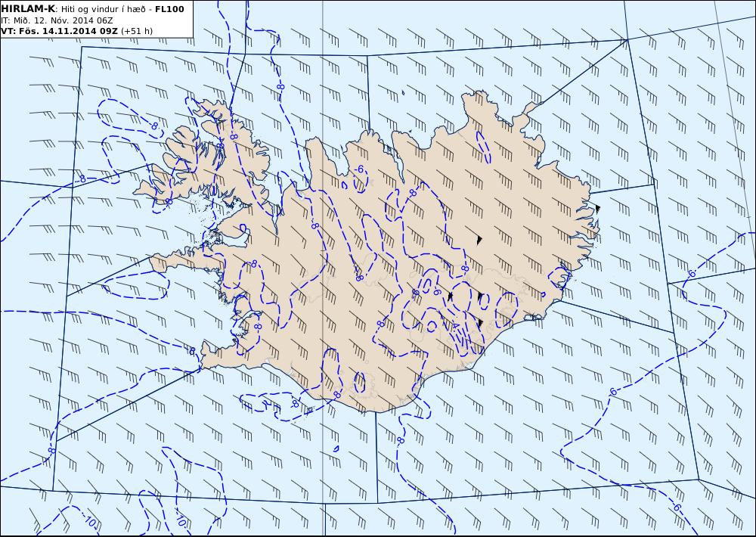Click the "(+51 h)" forecast offset text
The image size is (756, 537).
pyautogui.click(x=136, y=31)
